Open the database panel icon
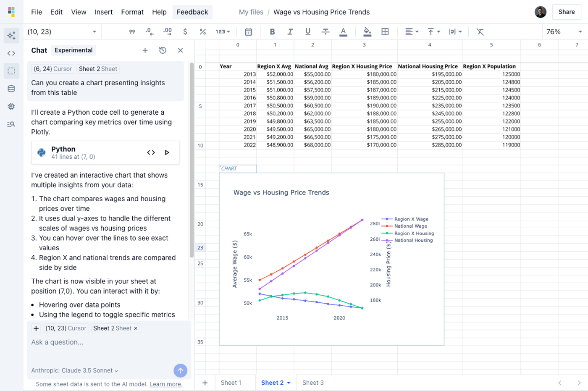Image resolution: width=588 pixels, height=391 pixels. click(x=11, y=88)
